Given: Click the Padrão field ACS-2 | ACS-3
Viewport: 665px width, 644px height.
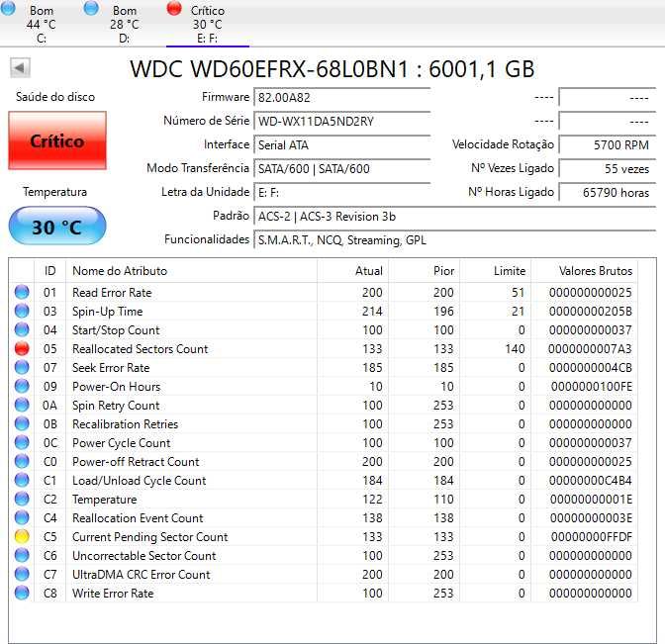Looking at the screenshot, I should (455, 217).
